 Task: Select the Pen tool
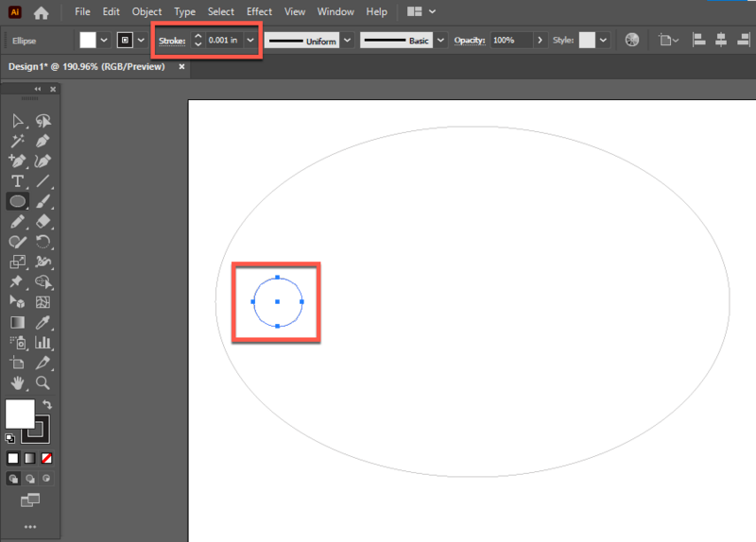point(43,141)
